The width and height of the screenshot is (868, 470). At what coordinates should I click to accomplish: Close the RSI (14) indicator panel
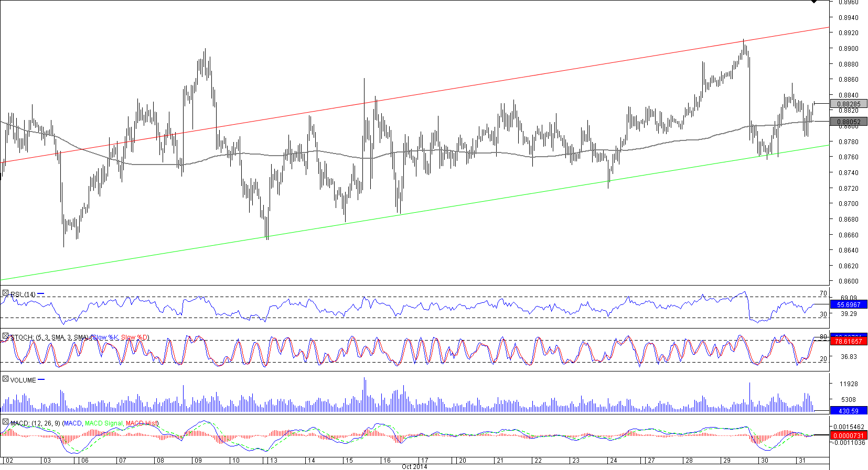(x=5, y=293)
